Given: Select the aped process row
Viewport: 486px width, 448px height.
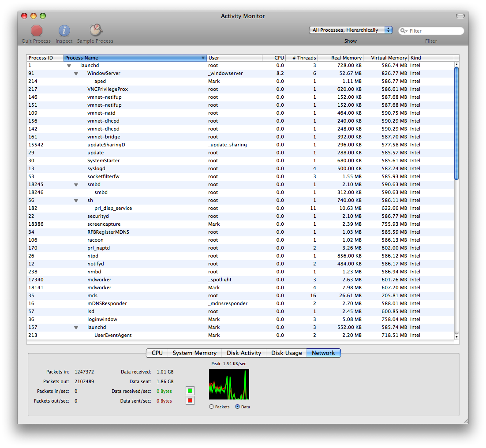Looking at the screenshot, I should pyautogui.click(x=240, y=81).
